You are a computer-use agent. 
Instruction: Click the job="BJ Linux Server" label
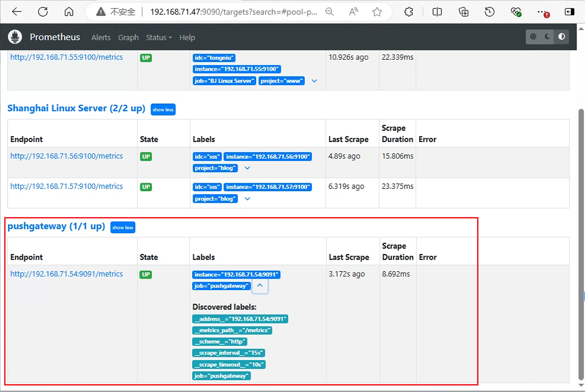(x=225, y=81)
